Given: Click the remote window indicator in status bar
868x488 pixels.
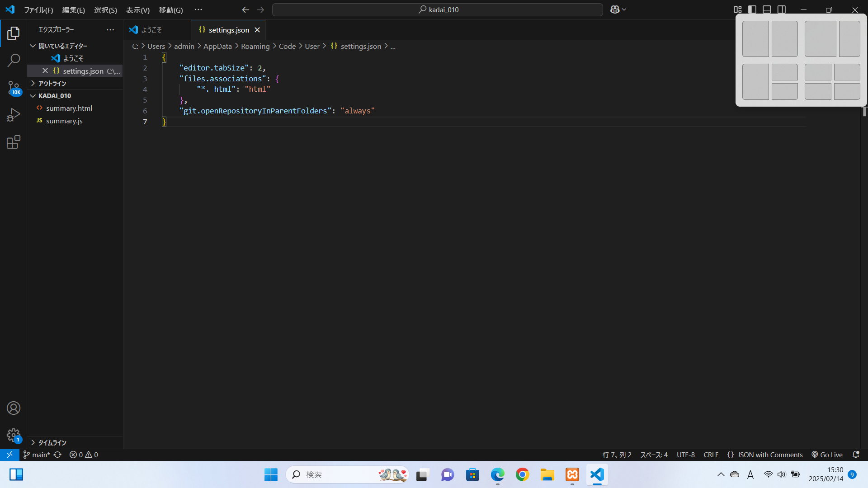Looking at the screenshot, I should 9,455.
